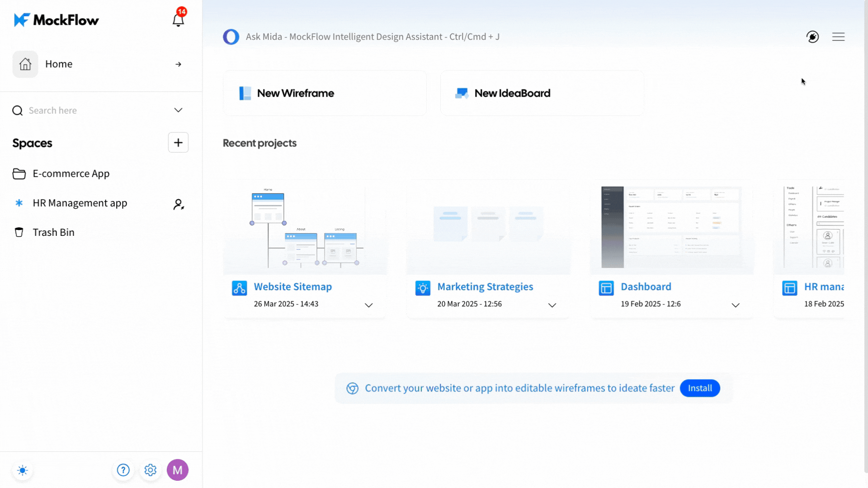Click the MockFlow logo
This screenshot has height=488, width=868.
click(56, 20)
